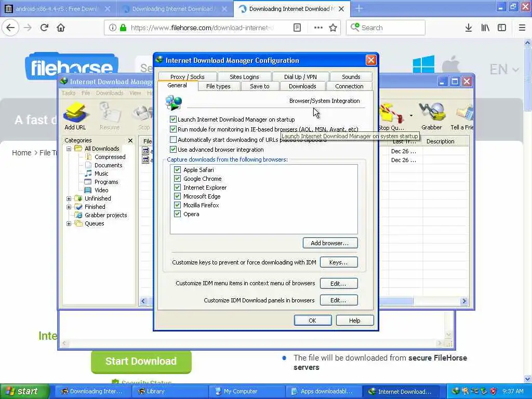
Task: Open Firefox library icon
Action: 485,28
